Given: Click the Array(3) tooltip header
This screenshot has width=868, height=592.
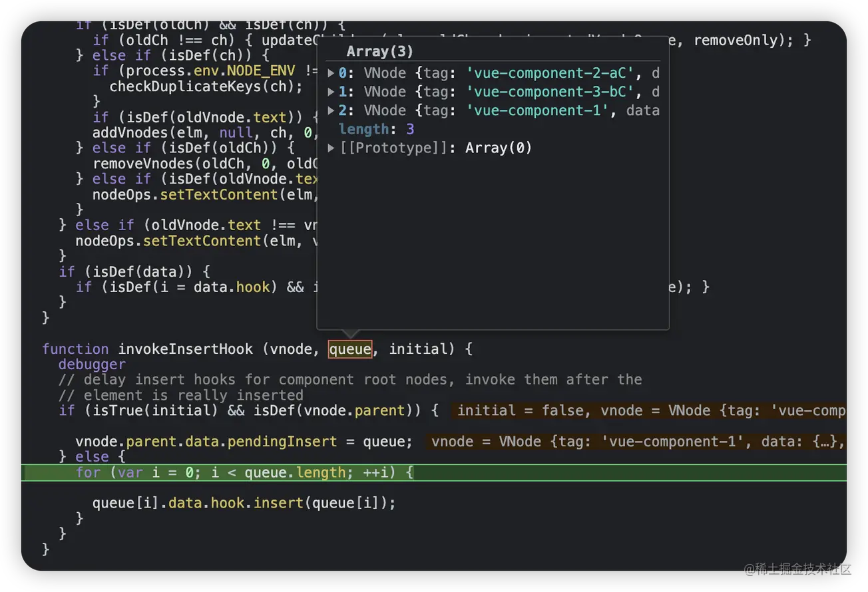Looking at the screenshot, I should click(379, 51).
